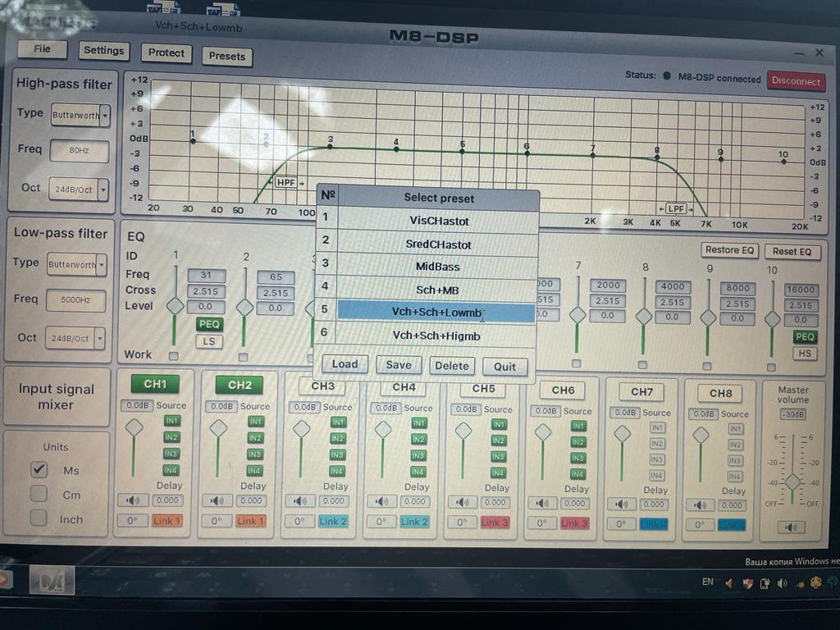
Task: Mute master volume with speaker icon
Action: point(791,527)
